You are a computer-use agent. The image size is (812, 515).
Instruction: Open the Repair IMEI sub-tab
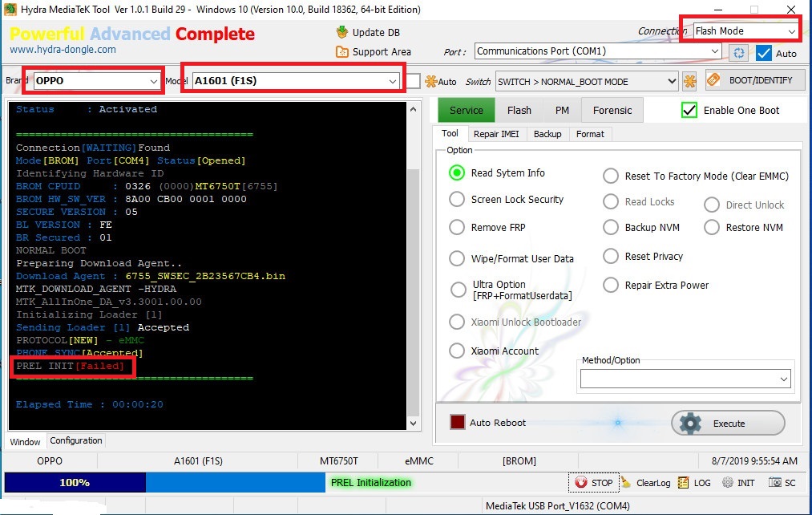point(496,134)
